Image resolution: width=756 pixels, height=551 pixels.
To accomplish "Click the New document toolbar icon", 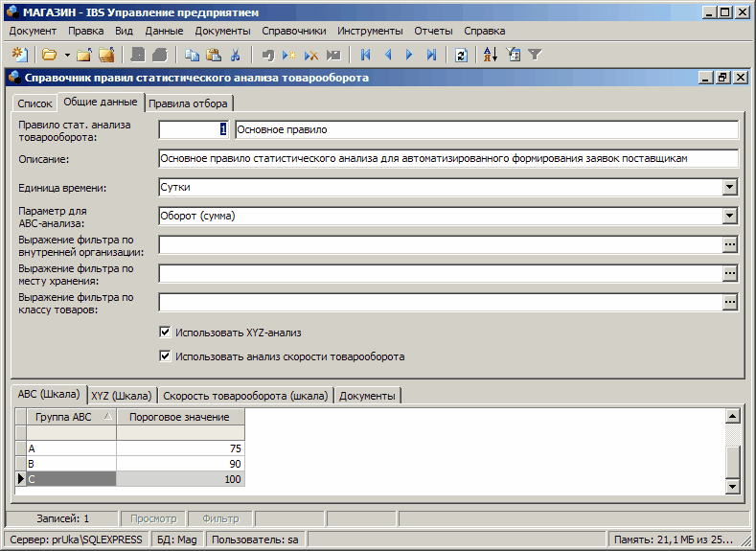I will pyautogui.click(x=20, y=55).
